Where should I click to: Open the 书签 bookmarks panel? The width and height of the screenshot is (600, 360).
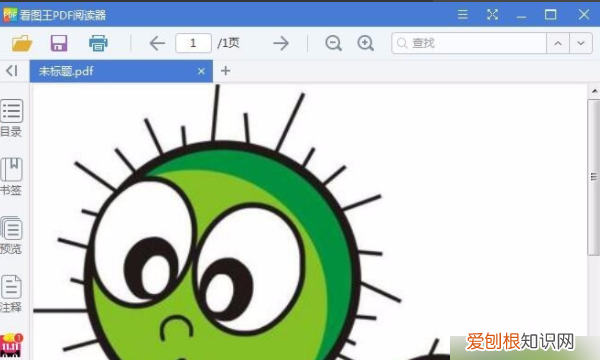[11, 176]
